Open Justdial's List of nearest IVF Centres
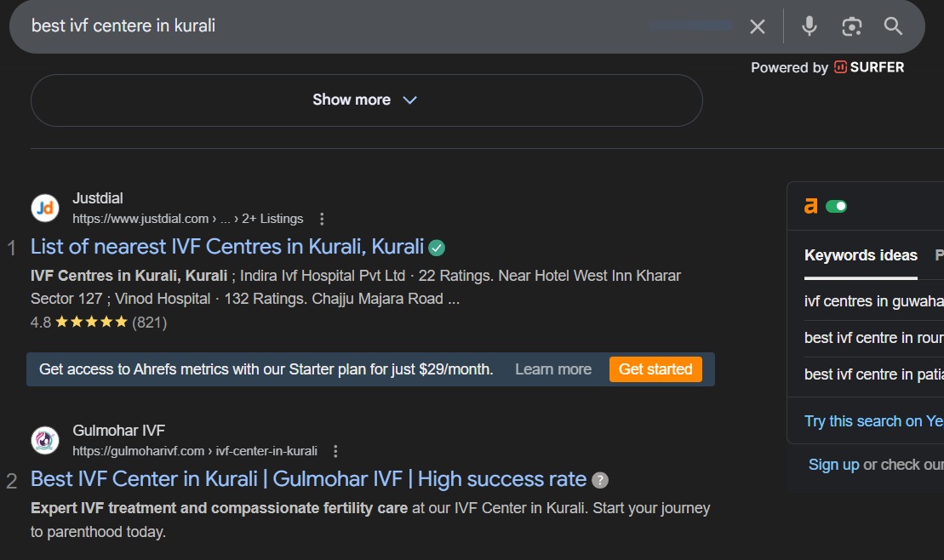 coord(227,247)
